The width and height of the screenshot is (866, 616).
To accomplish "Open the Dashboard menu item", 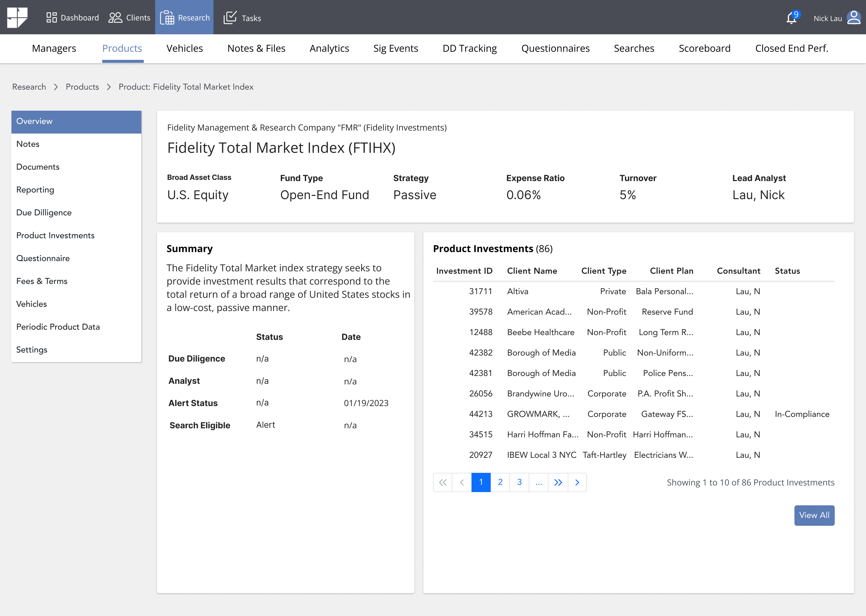I will [x=73, y=17].
